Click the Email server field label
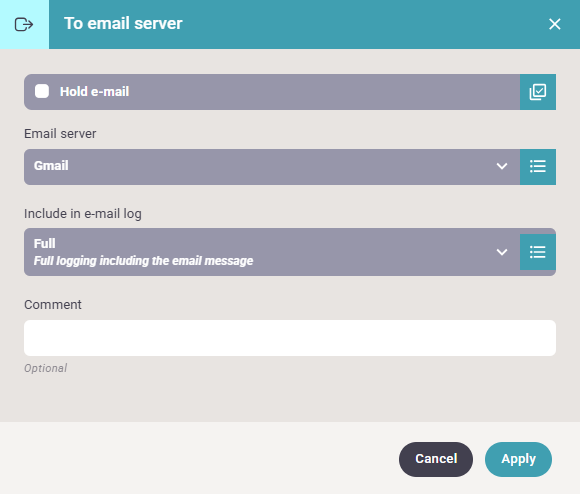This screenshot has height=494, width=580. (60, 133)
